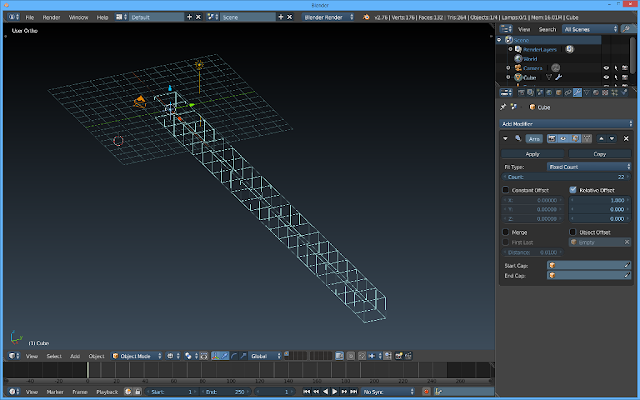Open the Render menu in top bar

pos(51,17)
